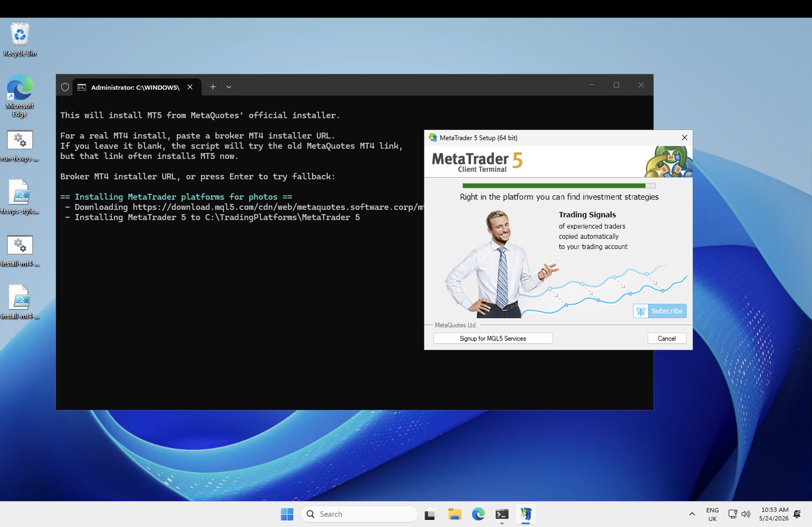Viewport: 812px width, 527px height.
Task: Switch to Terminal via taskbar icon
Action: (502, 514)
